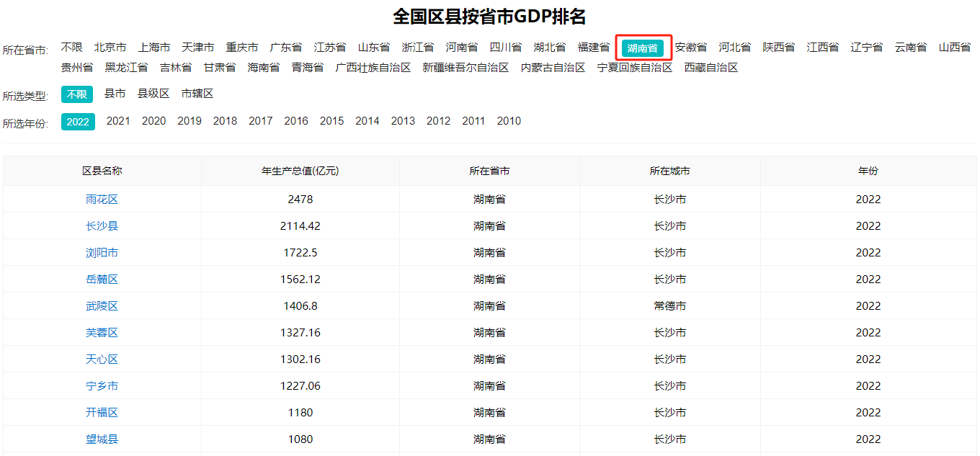
Task: Choose 天津市 in province filter
Action: click(197, 47)
